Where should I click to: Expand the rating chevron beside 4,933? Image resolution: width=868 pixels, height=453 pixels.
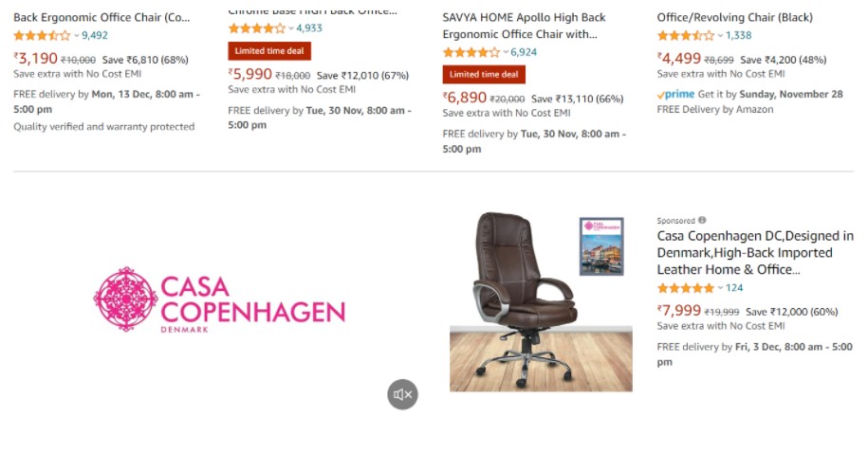click(x=291, y=28)
